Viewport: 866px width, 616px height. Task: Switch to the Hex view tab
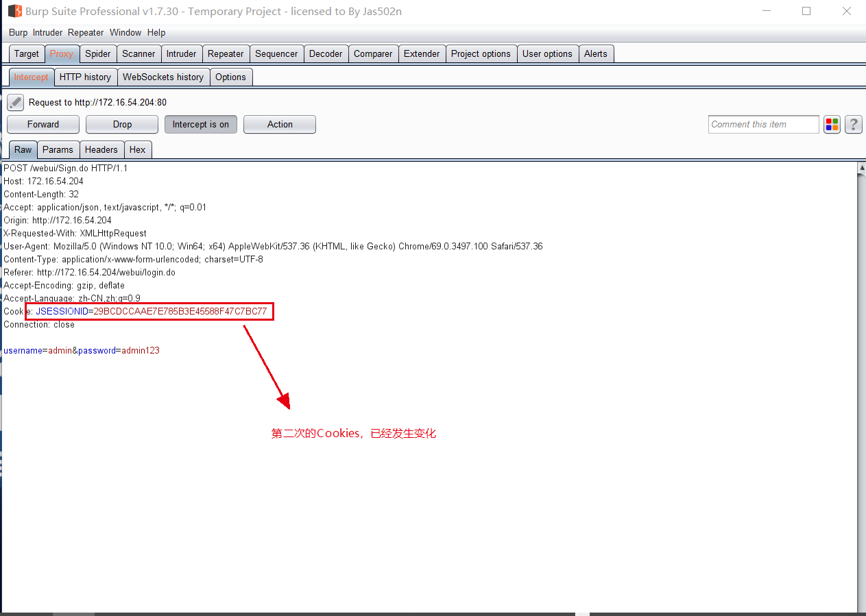click(138, 149)
